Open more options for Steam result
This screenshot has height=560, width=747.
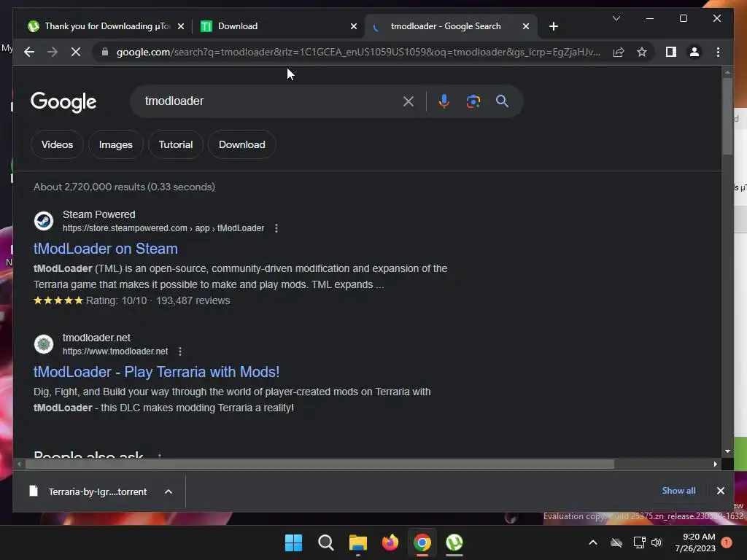pos(276,228)
